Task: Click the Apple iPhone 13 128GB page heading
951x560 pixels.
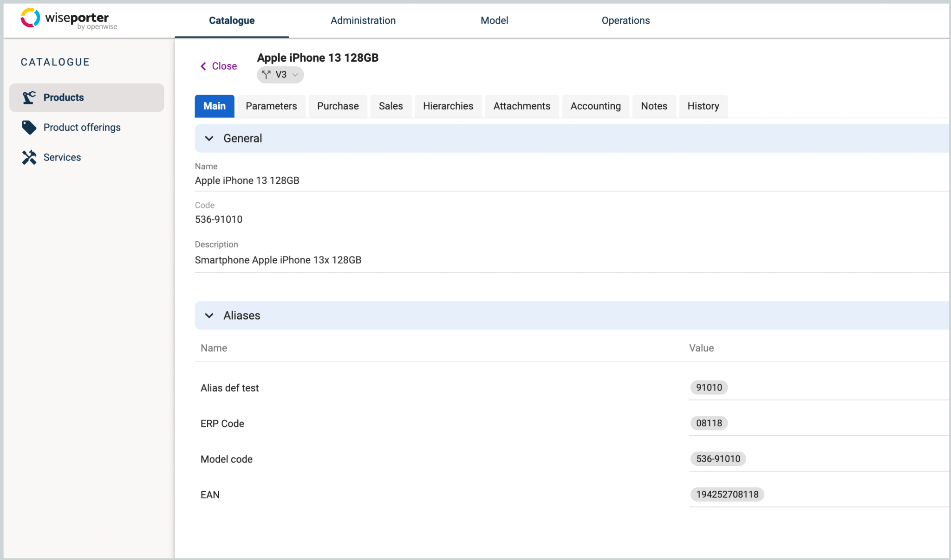Action: coord(318,58)
